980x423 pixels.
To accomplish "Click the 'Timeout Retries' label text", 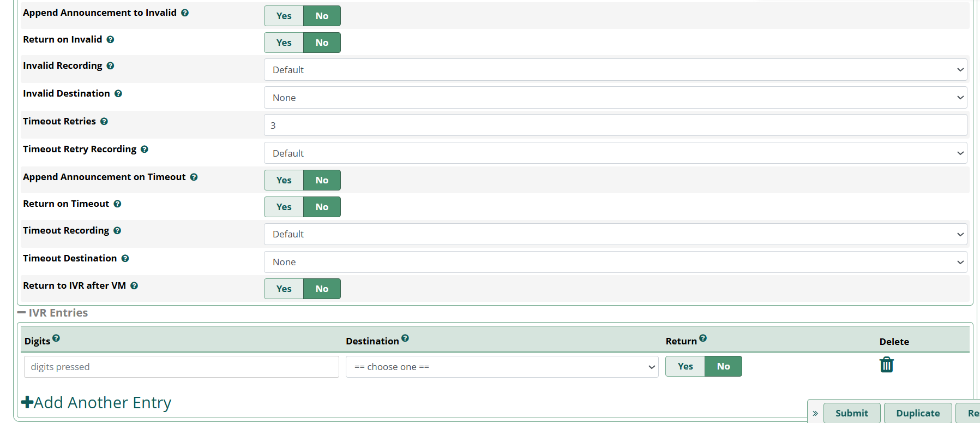I will [59, 121].
